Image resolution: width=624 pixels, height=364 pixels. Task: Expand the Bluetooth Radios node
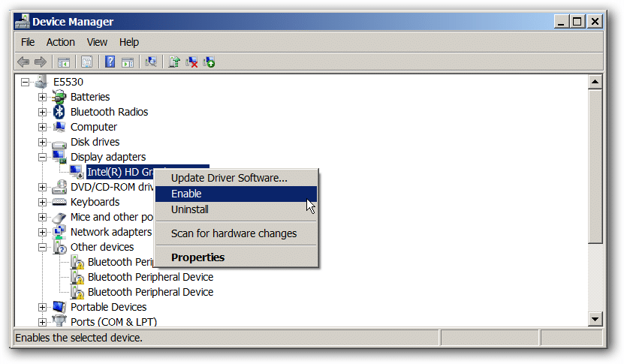[x=43, y=112]
